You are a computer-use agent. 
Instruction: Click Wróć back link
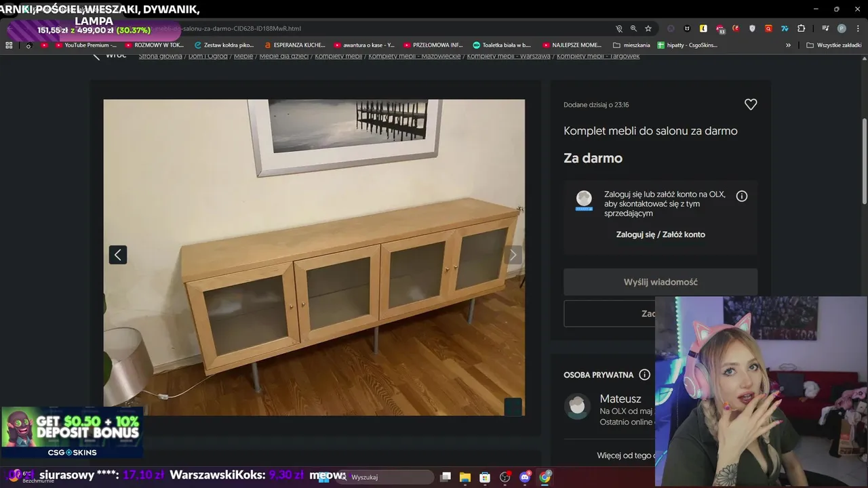click(109, 56)
